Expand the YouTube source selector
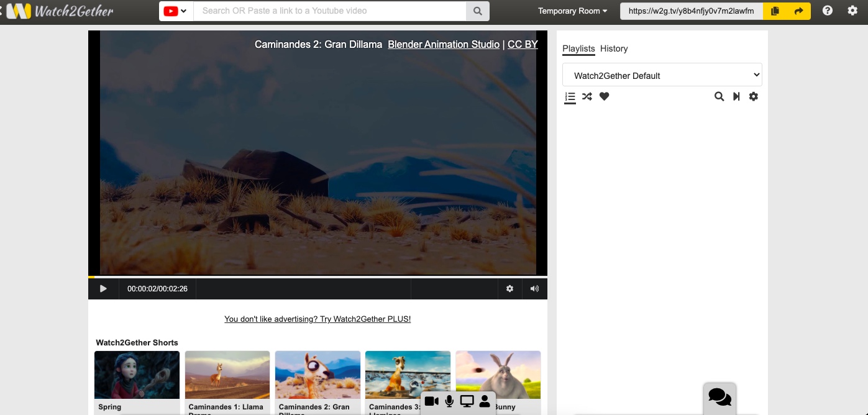The image size is (868, 415). click(x=176, y=11)
